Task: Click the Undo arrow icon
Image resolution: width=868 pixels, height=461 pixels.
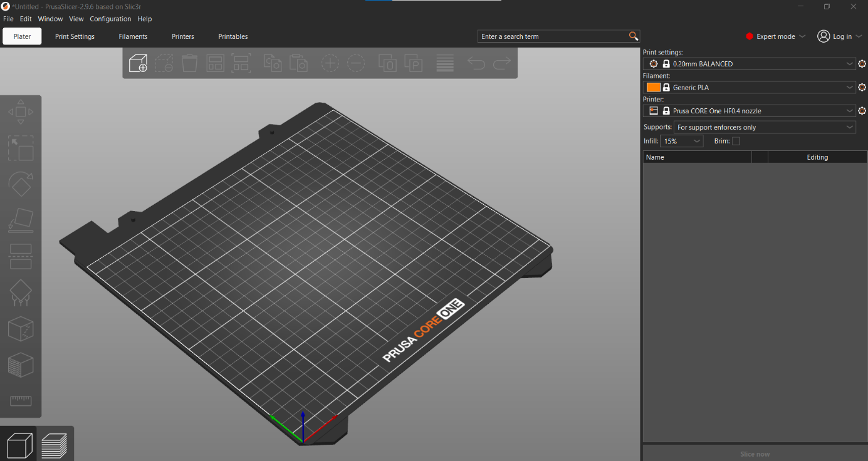Action: [476, 63]
